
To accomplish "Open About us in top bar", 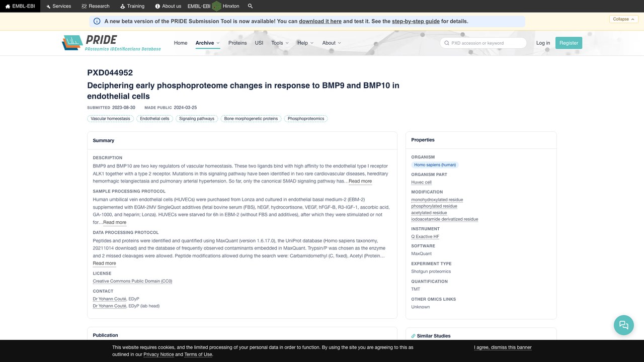I will tap(168, 6).
